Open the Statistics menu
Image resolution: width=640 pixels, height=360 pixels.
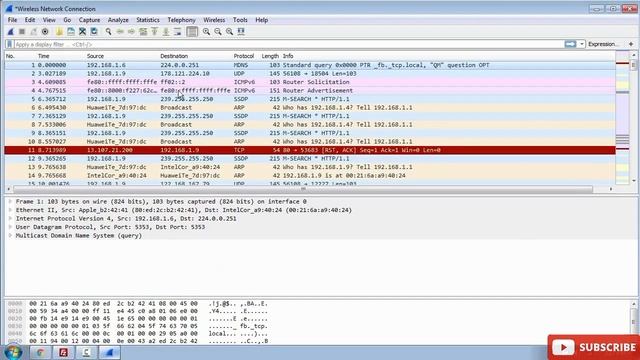tap(148, 20)
